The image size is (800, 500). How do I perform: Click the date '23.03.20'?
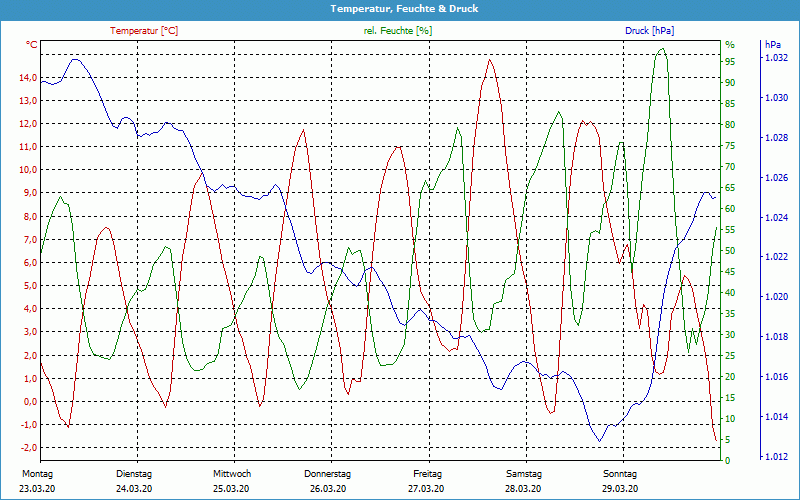point(37,489)
